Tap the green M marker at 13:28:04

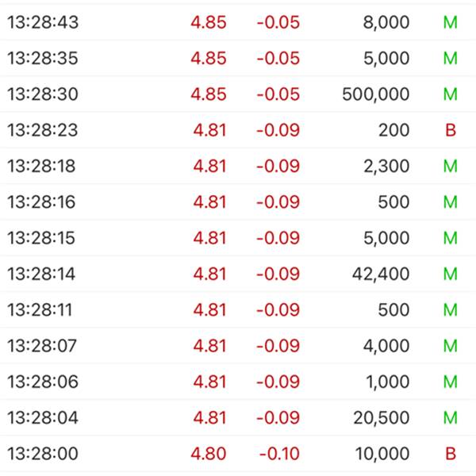point(450,418)
